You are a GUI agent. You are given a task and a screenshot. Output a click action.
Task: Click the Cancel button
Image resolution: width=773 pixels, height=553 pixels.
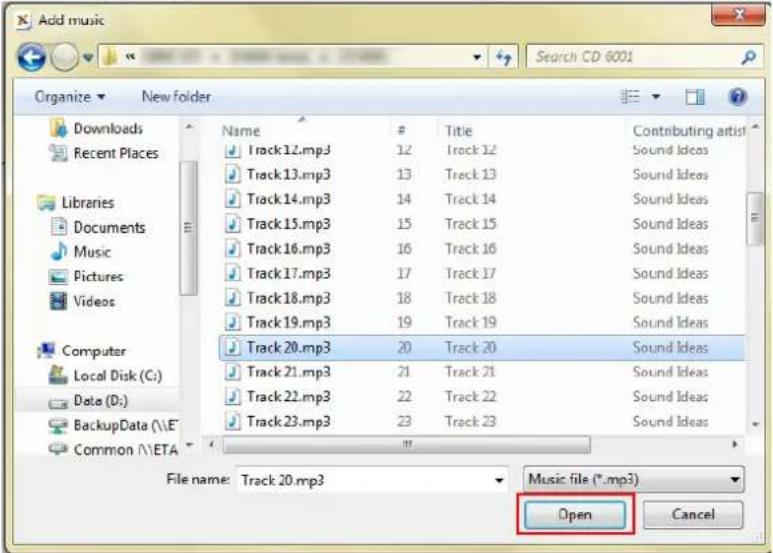coord(693,515)
